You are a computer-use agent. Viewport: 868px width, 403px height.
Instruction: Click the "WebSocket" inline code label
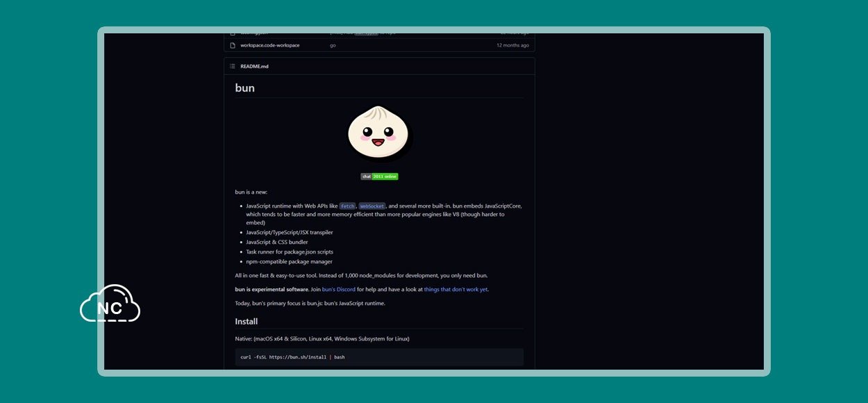coord(372,206)
